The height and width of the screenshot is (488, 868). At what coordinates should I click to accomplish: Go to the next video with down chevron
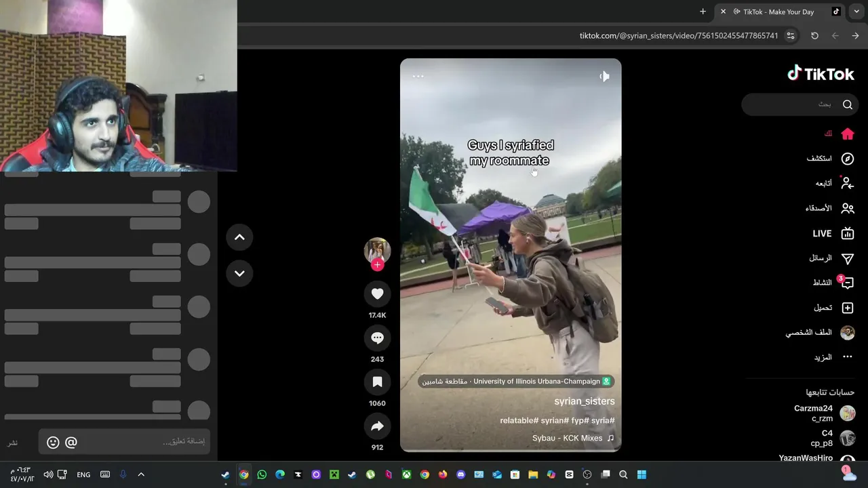click(239, 273)
